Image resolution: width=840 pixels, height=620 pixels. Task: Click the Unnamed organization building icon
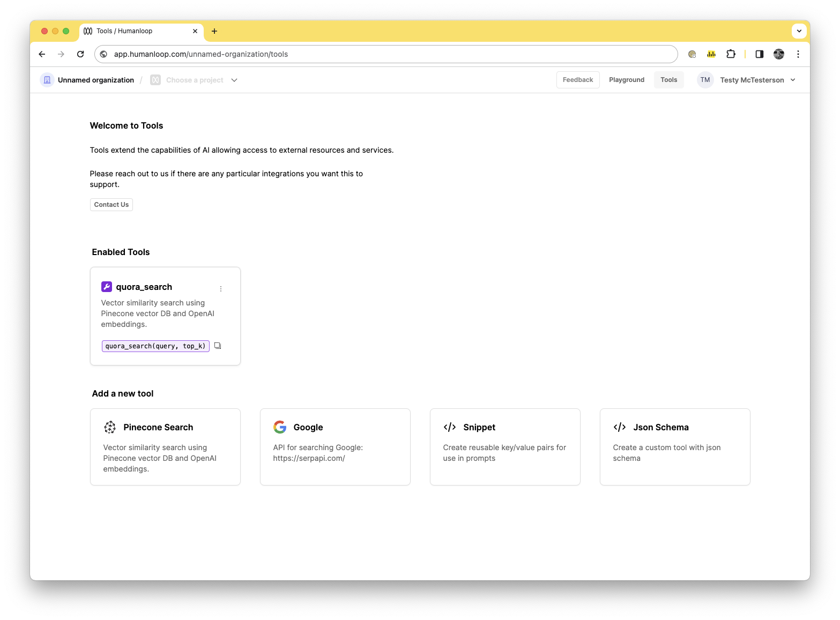47,79
